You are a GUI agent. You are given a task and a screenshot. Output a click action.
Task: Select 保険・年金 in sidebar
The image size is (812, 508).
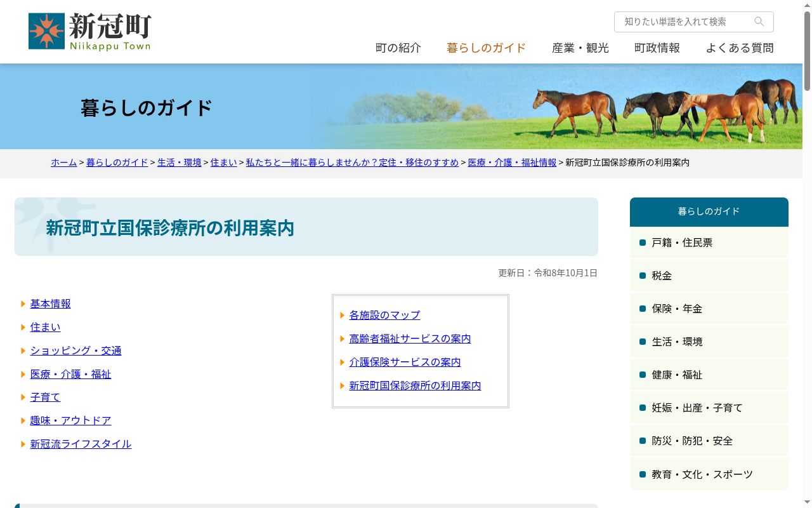[x=709, y=309]
